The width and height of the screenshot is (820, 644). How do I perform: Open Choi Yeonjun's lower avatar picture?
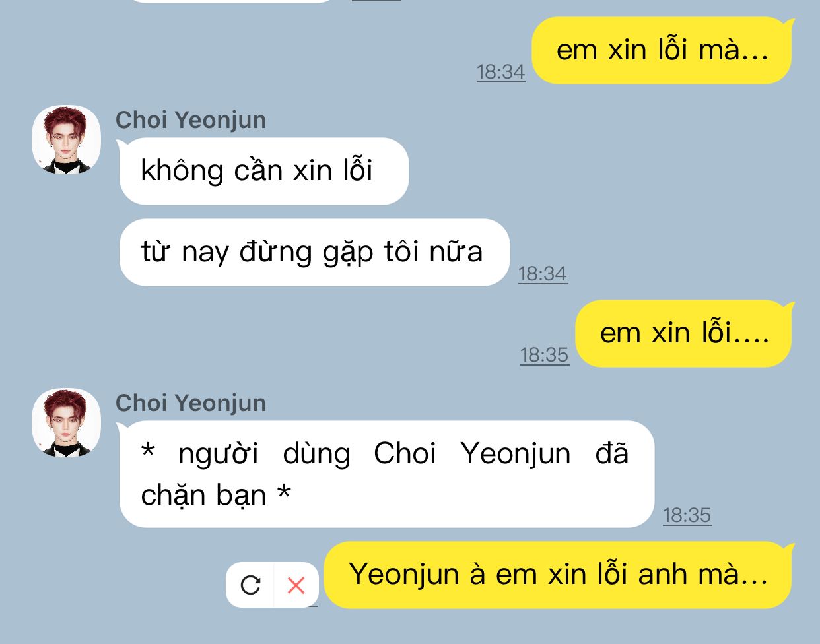click(66, 422)
